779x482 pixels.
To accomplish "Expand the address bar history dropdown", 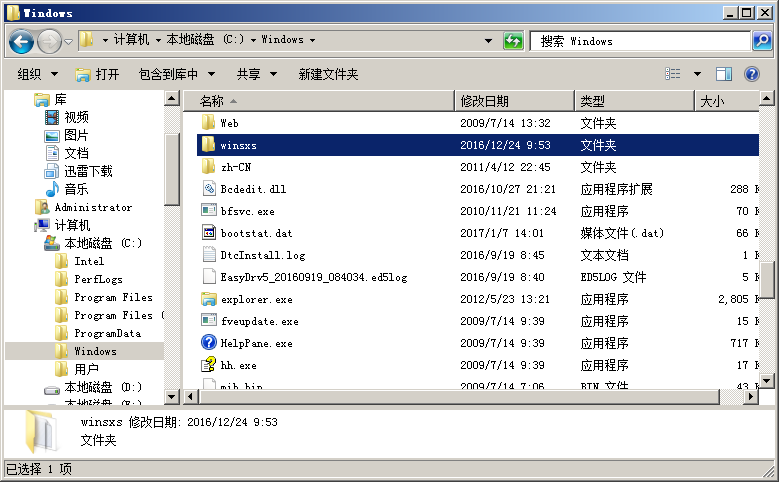I will (488, 41).
